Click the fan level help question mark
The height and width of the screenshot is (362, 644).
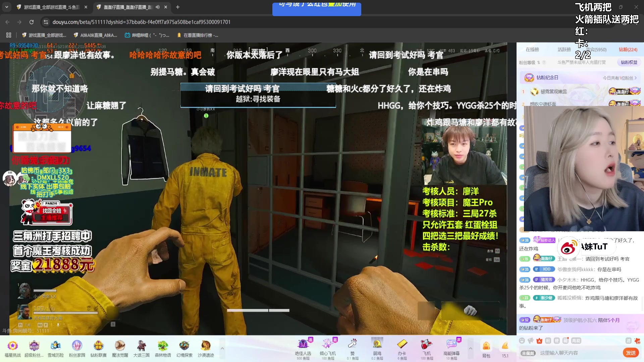tap(544, 62)
